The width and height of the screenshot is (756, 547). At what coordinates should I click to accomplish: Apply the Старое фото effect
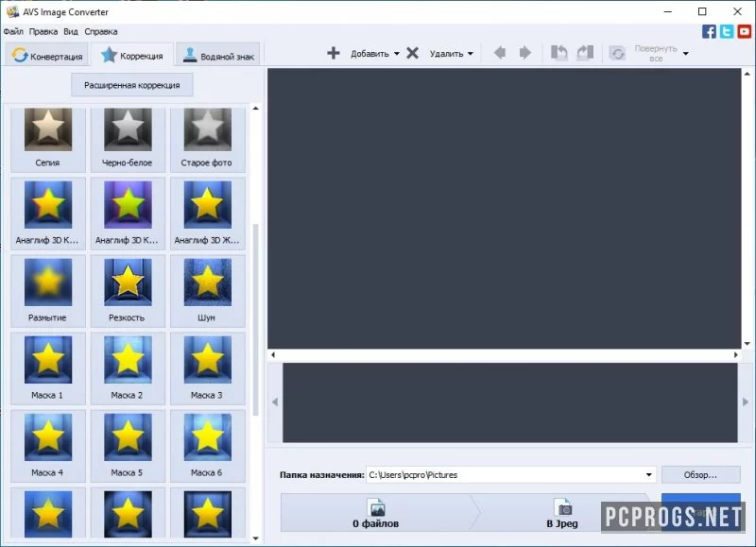207,139
